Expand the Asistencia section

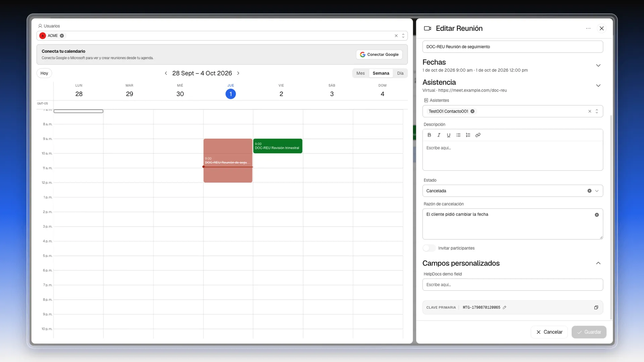click(598, 85)
